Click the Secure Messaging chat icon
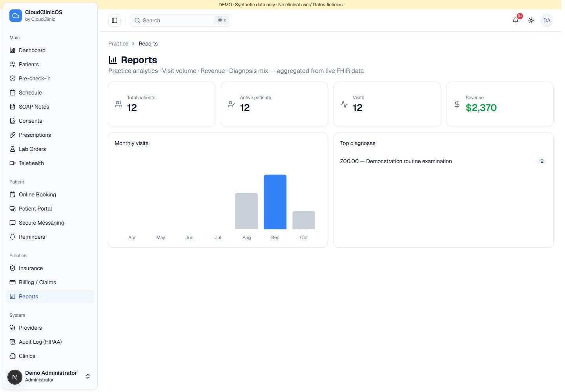The width and height of the screenshot is (565, 392). tap(13, 223)
